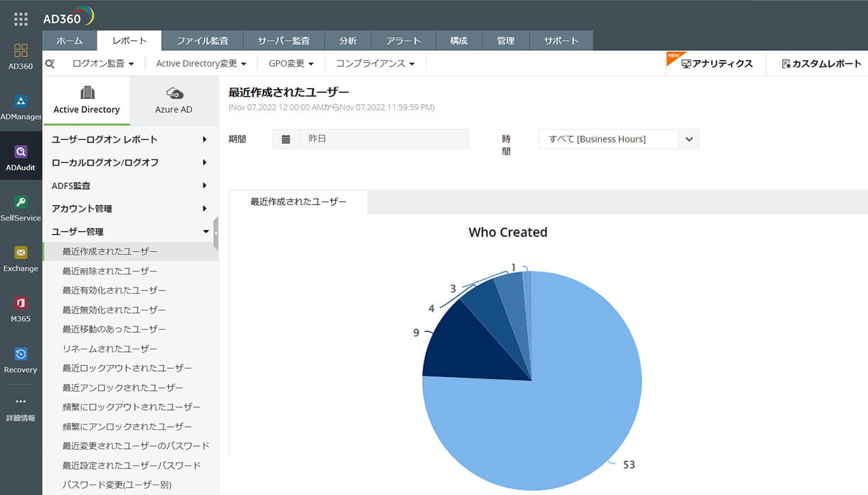Open the SelfService sidebar module
The image size is (868, 495).
click(20, 206)
